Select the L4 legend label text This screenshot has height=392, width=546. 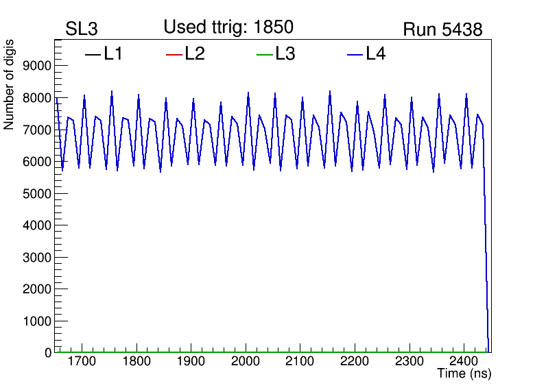point(376,54)
